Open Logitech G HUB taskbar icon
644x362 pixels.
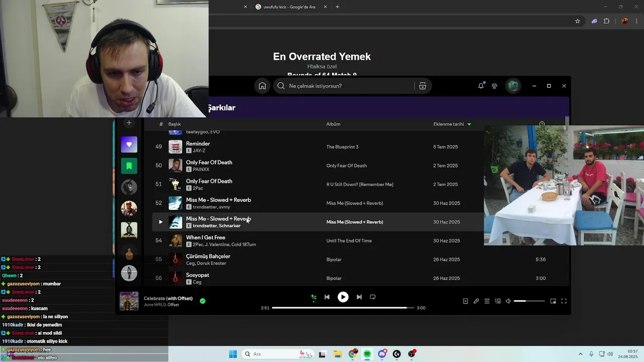[397, 354]
